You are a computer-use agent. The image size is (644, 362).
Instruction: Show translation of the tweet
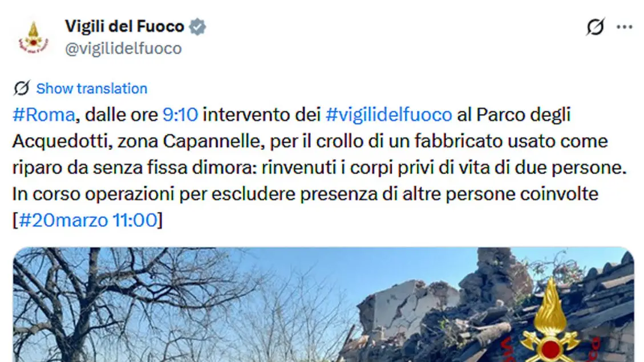[92, 88]
